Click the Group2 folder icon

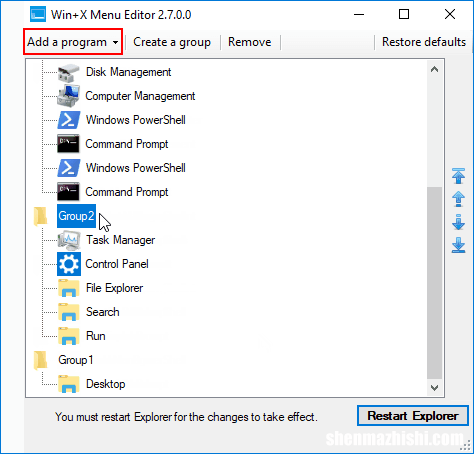pyautogui.click(x=41, y=216)
